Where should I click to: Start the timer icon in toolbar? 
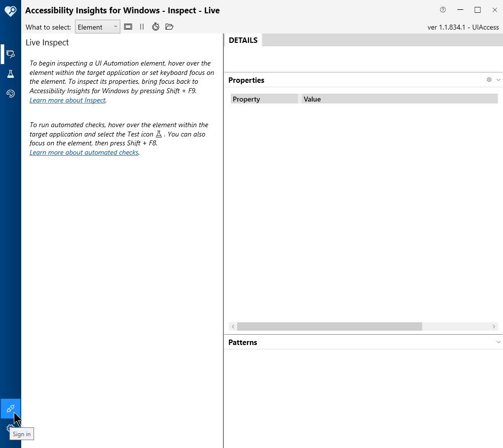tap(155, 27)
